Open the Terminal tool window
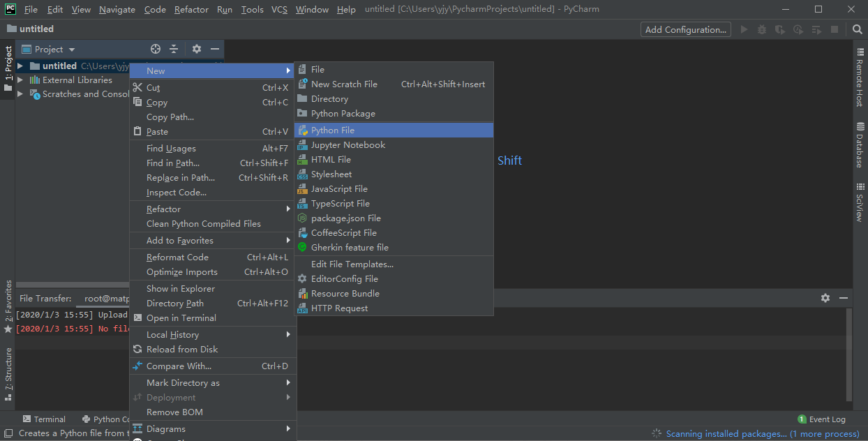The width and height of the screenshot is (868, 441). pos(44,419)
